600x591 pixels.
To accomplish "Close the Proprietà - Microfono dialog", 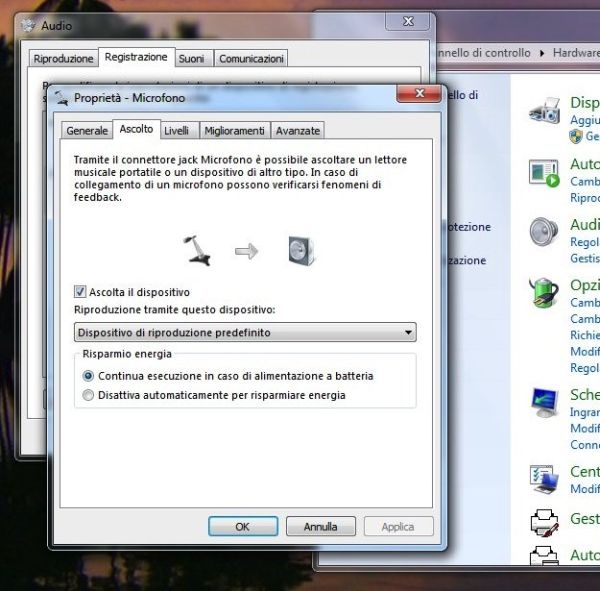I will pyautogui.click(x=419, y=96).
